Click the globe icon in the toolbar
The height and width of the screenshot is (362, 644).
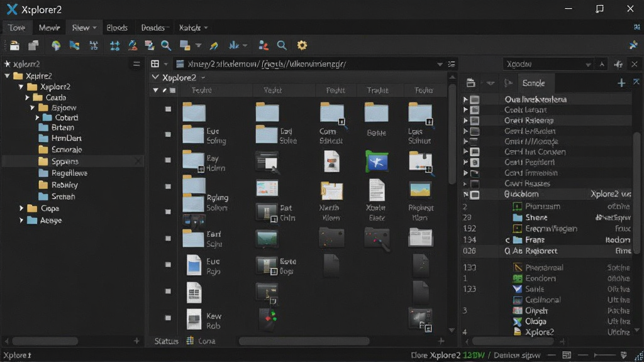[x=56, y=45]
